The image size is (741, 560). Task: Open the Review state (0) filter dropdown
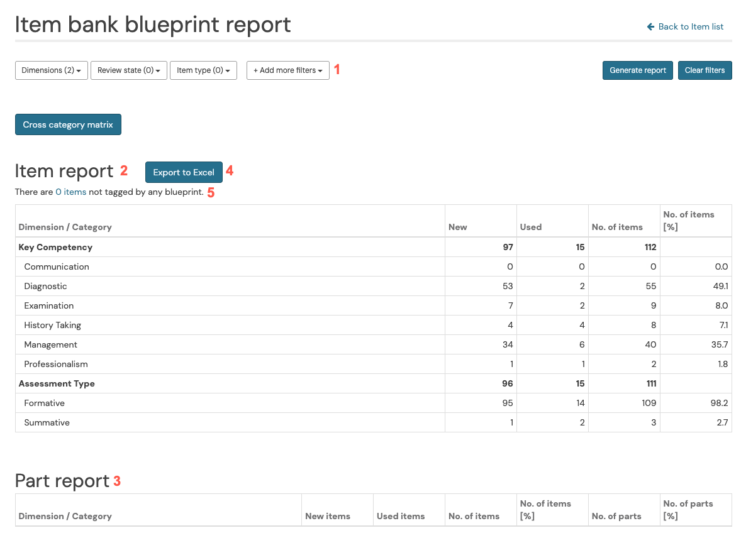click(x=128, y=70)
